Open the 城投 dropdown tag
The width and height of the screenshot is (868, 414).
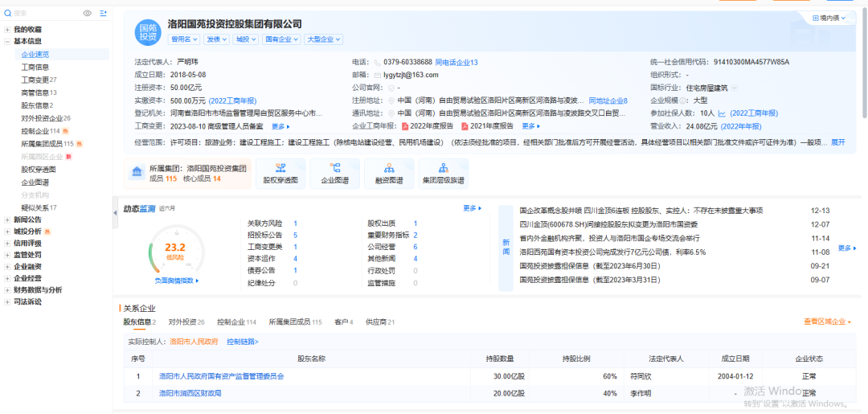[x=245, y=39]
